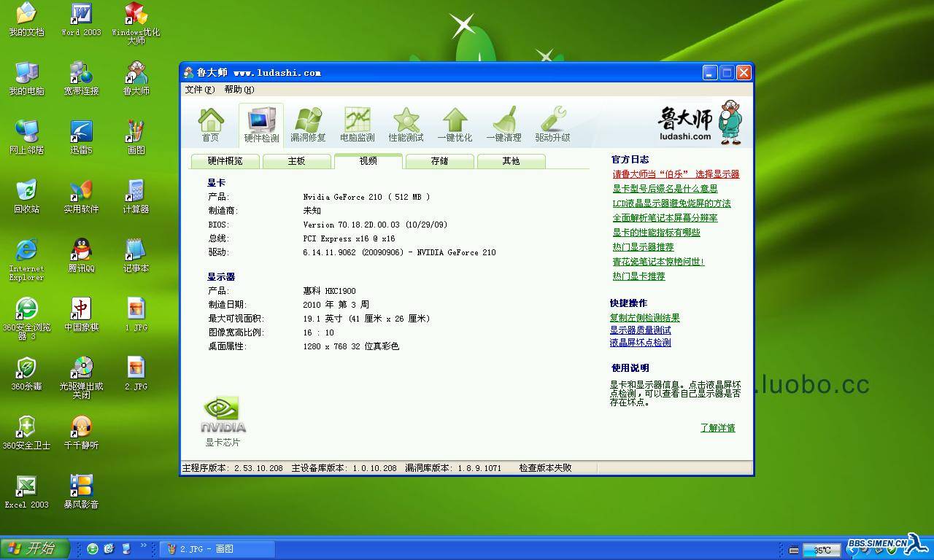Switch to the 硬件概览 tab
Viewport: 934px width, 560px height.
[225, 161]
